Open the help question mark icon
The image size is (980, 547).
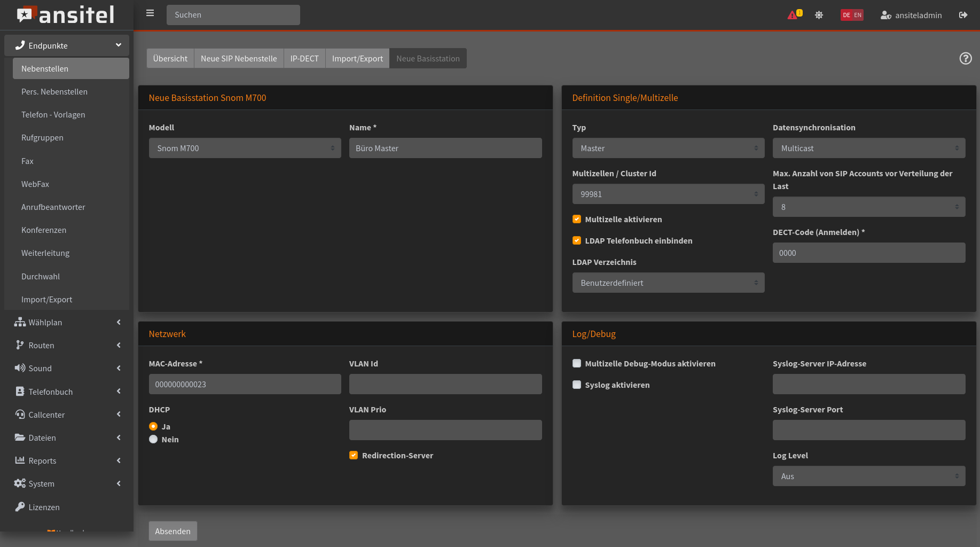click(x=965, y=58)
